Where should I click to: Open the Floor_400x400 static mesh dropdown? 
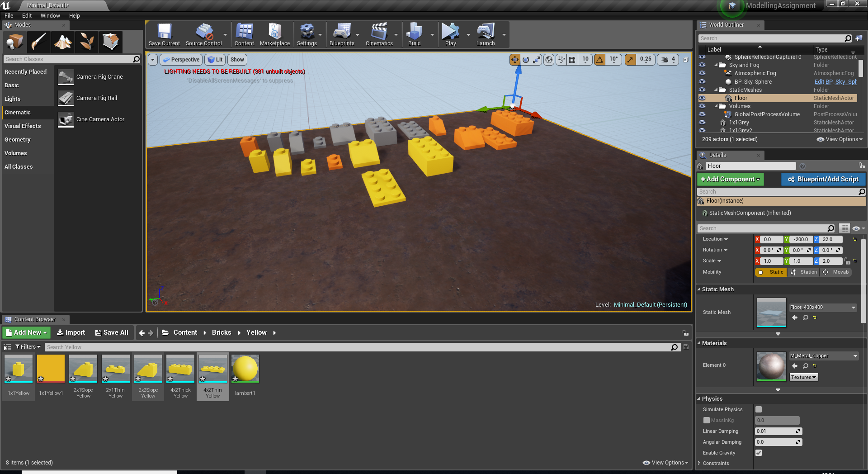[x=853, y=308]
